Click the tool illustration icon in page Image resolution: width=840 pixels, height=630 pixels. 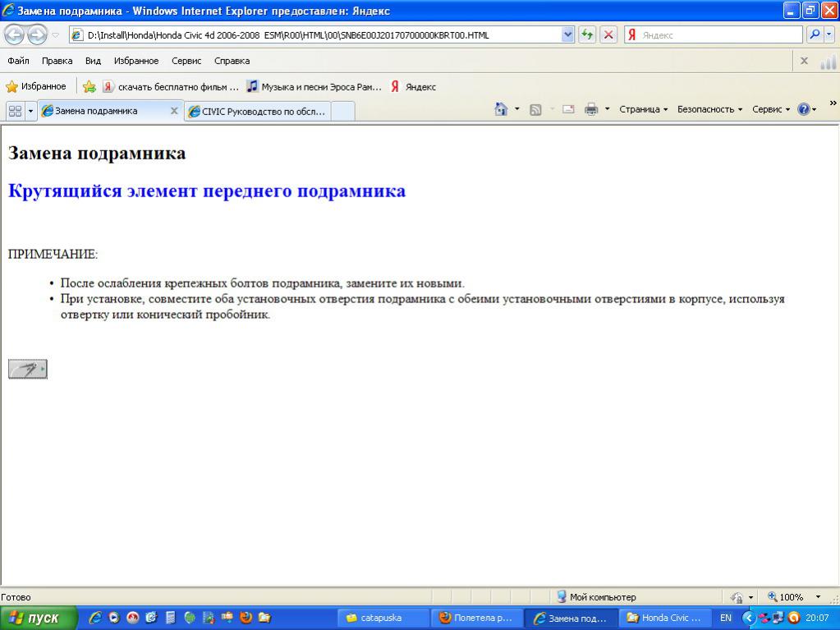tap(27, 370)
